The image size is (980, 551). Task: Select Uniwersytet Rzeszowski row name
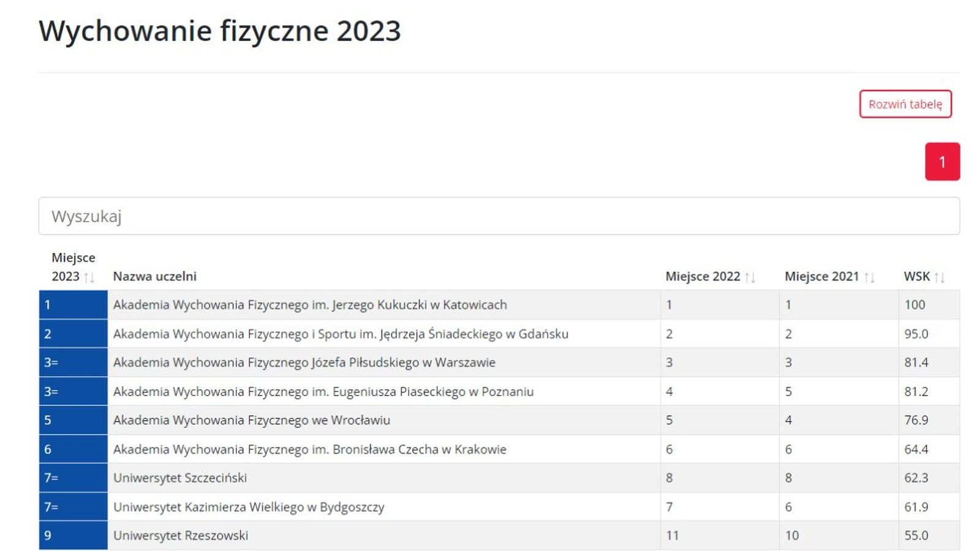[x=181, y=535]
